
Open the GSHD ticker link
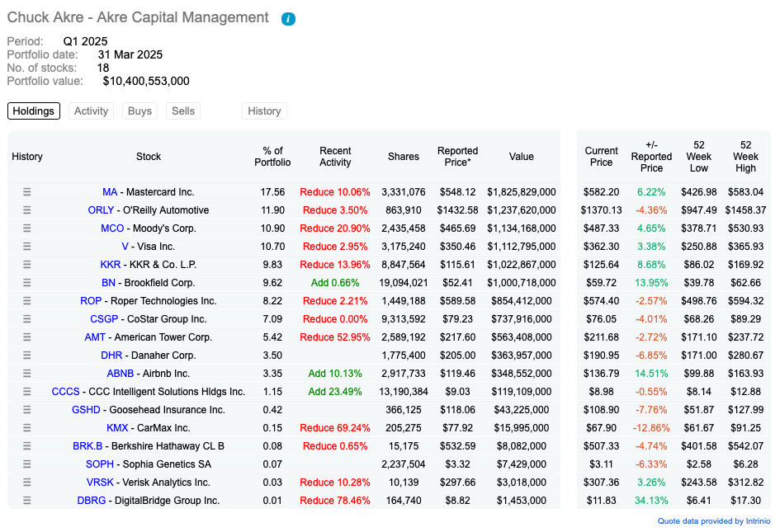[x=86, y=410]
